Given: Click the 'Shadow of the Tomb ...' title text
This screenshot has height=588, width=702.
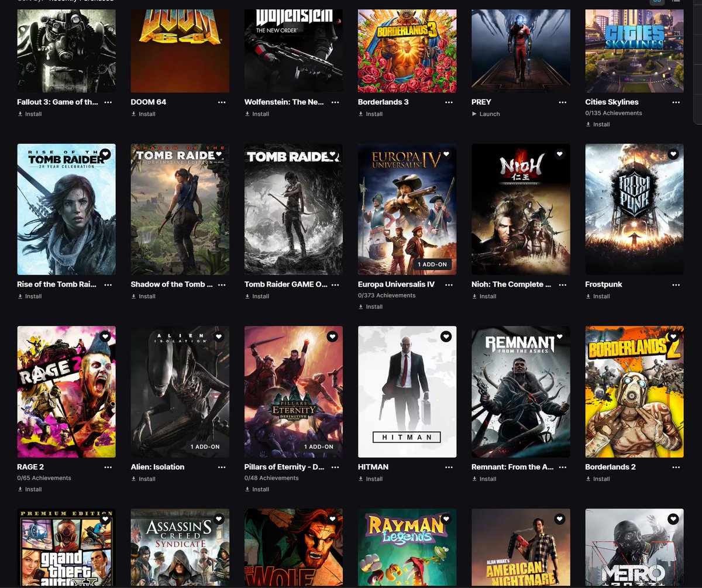Looking at the screenshot, I should (x=171, y=284).
